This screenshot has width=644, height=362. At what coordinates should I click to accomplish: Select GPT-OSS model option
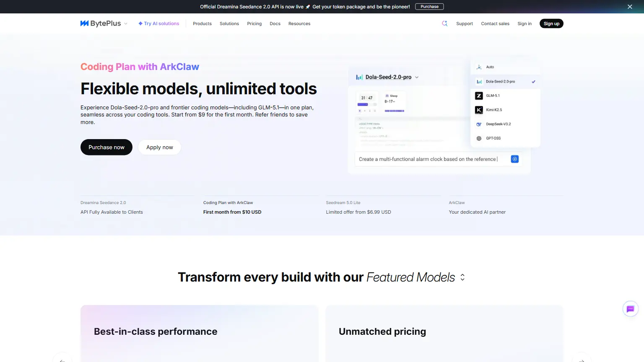505,138
